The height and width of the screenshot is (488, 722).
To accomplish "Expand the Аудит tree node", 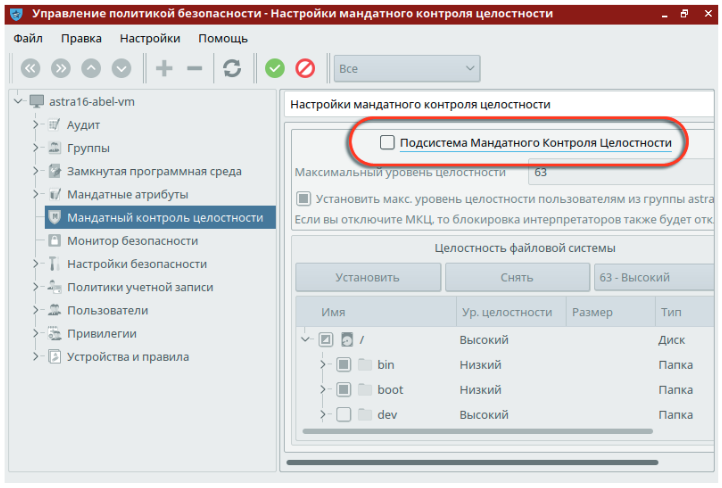I will pos(35,124).
